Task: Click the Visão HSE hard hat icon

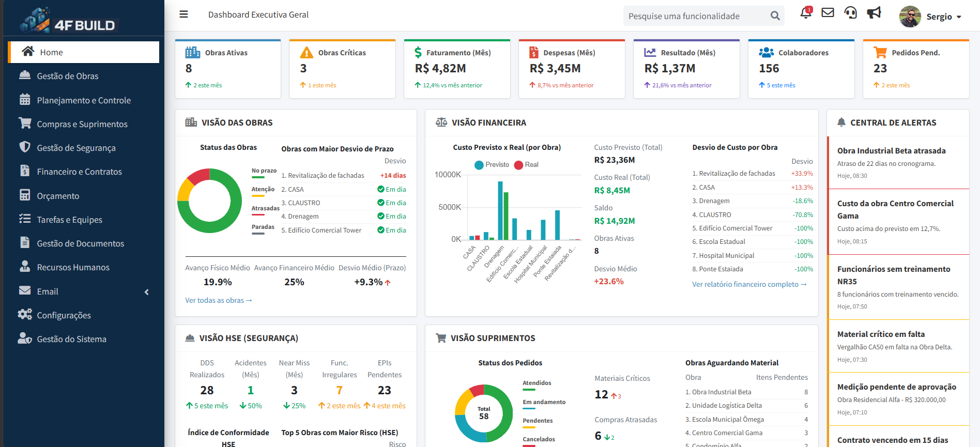Action: [190, 338]
